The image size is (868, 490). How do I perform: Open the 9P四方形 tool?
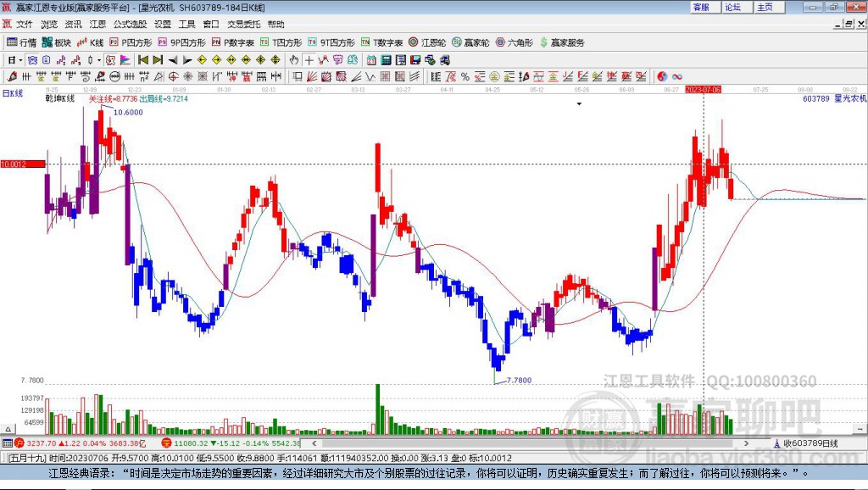(x=181, y=42)
